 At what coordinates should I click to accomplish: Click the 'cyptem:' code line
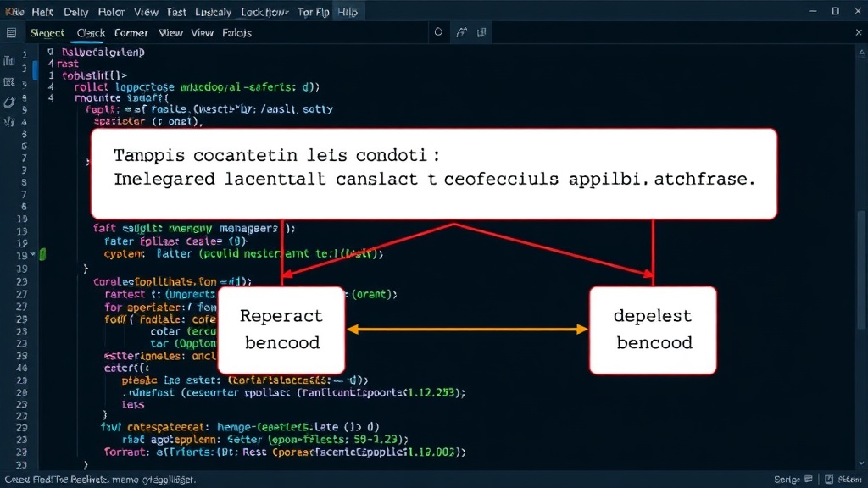point(243,253)
